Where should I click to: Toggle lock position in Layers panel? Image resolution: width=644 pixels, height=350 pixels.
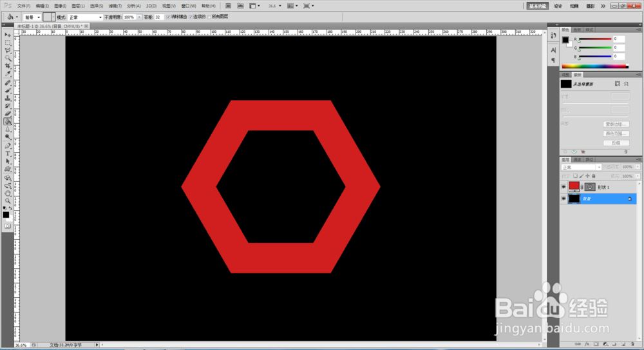(587, 176)
